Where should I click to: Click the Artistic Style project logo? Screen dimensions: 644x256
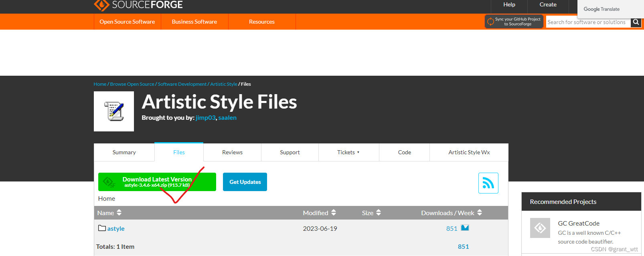point(114,111)
